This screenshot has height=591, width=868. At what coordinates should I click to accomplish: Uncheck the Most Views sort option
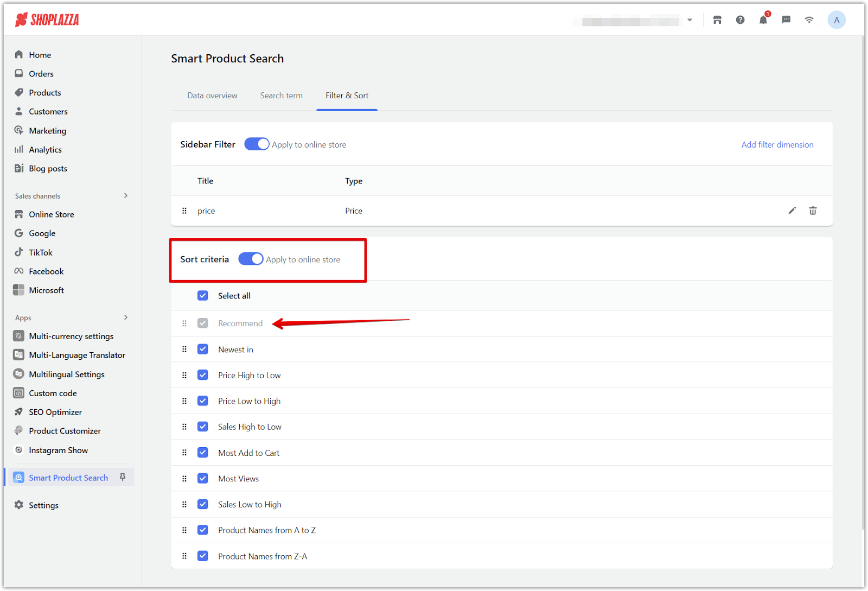[x=203, y=479]
